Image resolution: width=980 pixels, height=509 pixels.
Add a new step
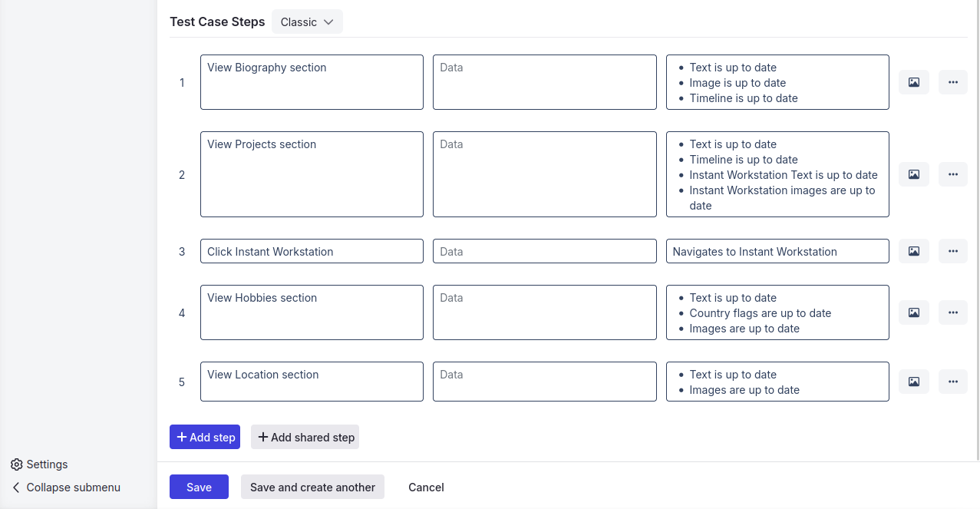click(x=205, y=437)
